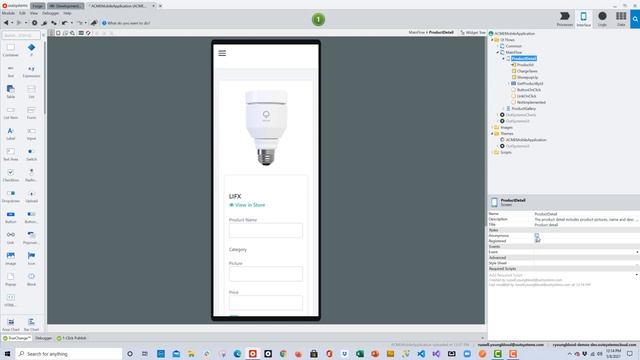Image resolution: width=640 pixels, height=360 pixels.
Task: Select the Popover widget in toolbox
Action: pos(31,238)
